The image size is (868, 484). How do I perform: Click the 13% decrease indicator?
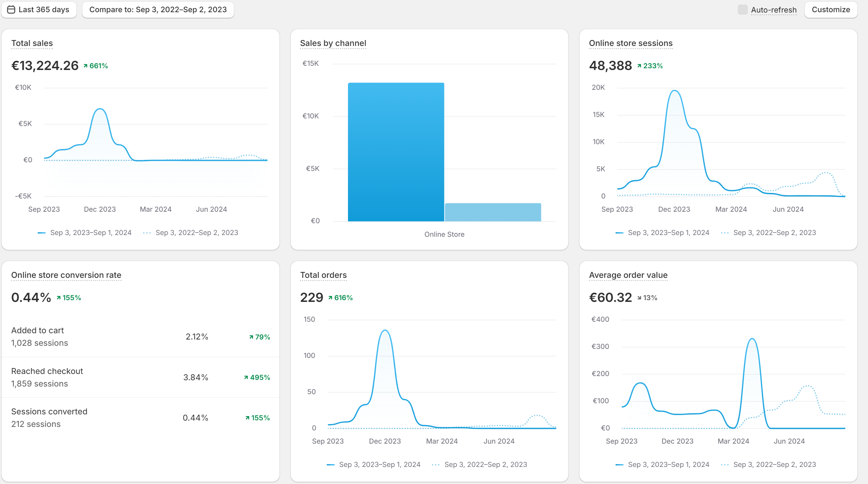647,298
